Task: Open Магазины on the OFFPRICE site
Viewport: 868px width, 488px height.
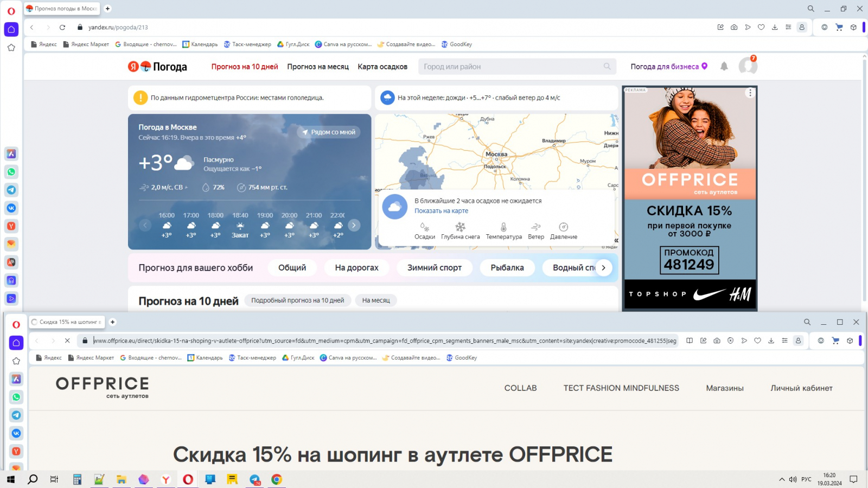Action: [x=725, y=388]
